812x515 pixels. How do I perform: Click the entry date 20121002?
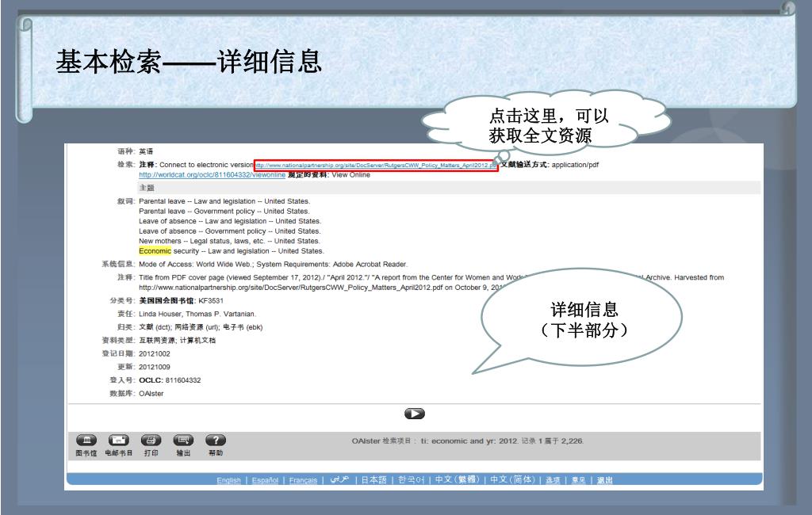click(155, 354)
